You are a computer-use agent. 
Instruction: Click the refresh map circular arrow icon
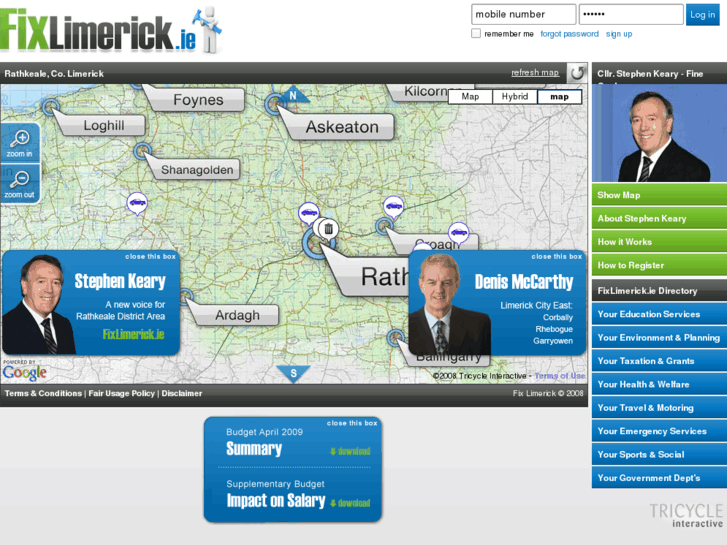point(577,73)
